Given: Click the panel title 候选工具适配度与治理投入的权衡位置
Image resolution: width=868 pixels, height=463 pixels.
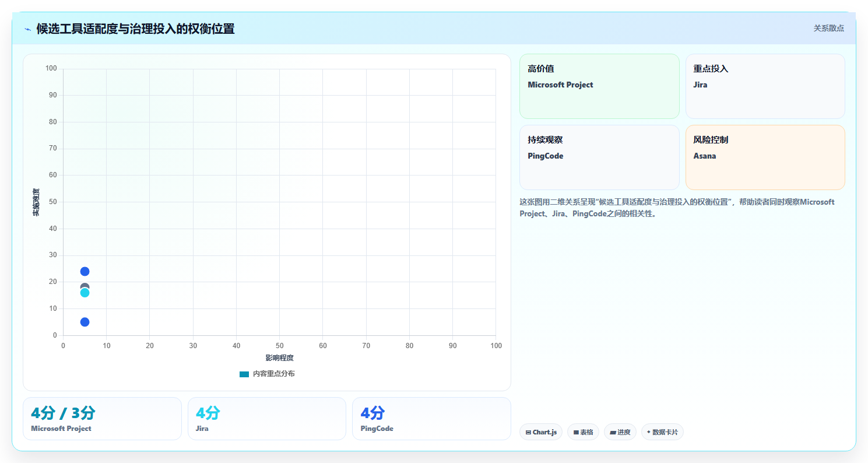Looking at the screenshot, I should click(135, 29).
